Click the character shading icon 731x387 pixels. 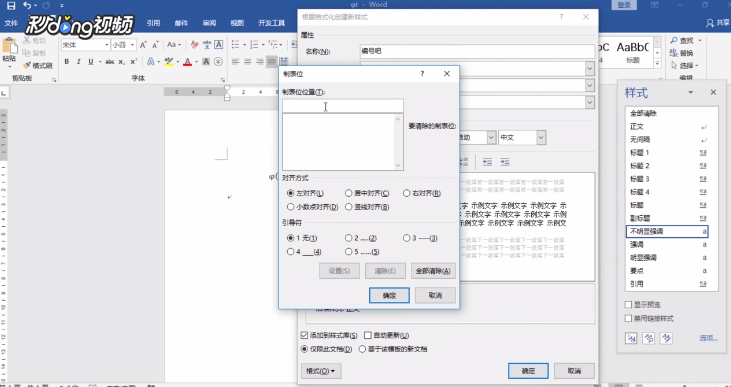click(206, 62)
